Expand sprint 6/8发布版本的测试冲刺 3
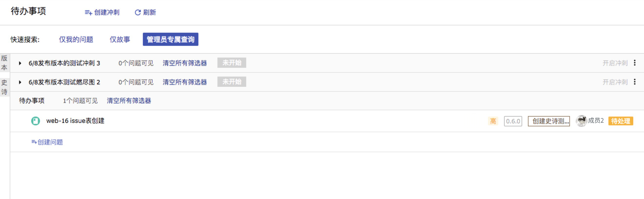 pyautogui.click(x=20, y=63)
